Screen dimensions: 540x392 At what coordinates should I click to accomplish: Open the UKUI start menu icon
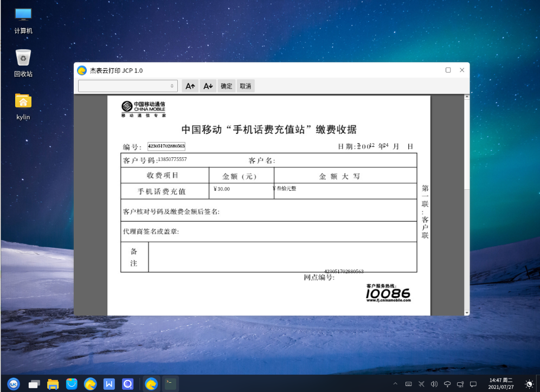14,383
